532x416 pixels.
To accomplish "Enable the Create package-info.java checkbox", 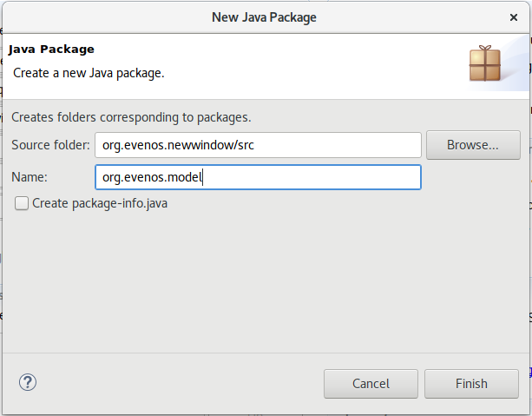I will pos(22,203).
